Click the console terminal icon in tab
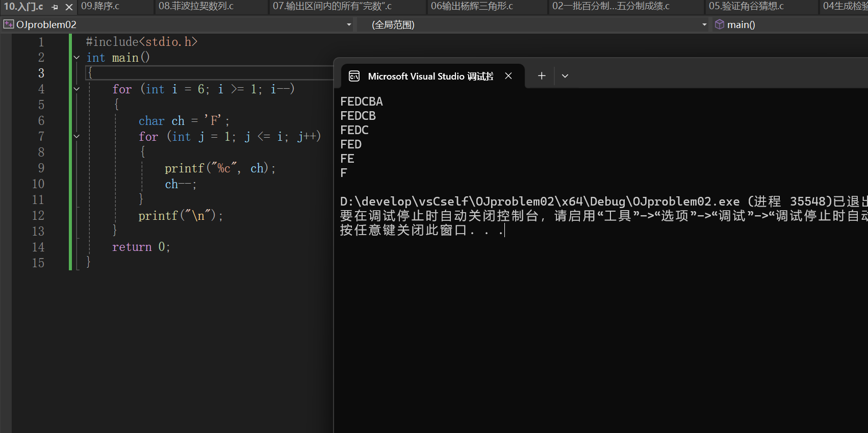This screenshot has height=433, width=868. 354,77
